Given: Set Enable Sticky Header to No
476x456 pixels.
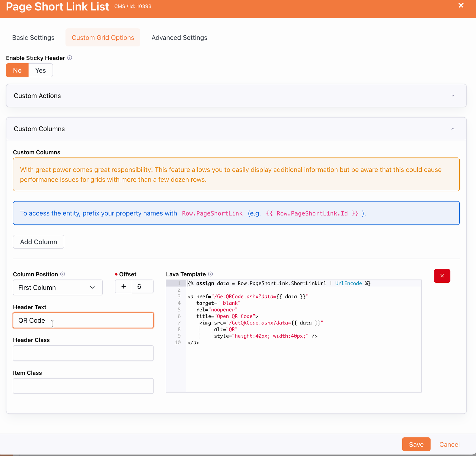Looking at the screenshot, I should [x=17, y=71].
